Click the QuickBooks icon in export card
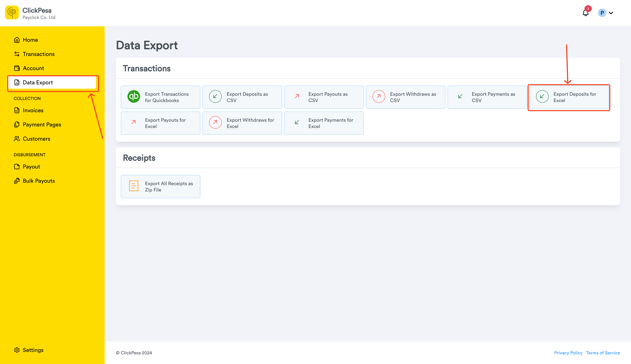The height and width of the screenshot is (364, 631). point(134,96)
